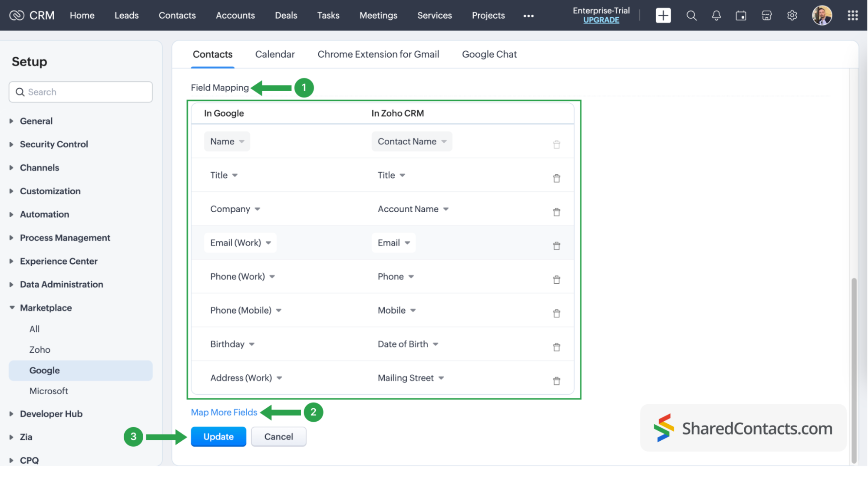
Task: Delete the Email (Work) mapping row
Action: point(556,246)
